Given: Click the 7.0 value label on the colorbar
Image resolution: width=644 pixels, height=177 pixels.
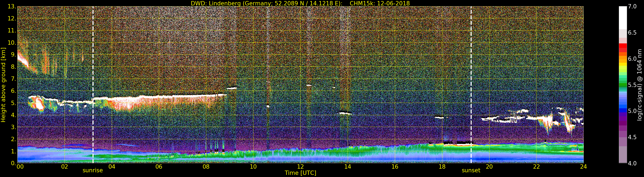Looking at the screenshot, I should (632, 6).
